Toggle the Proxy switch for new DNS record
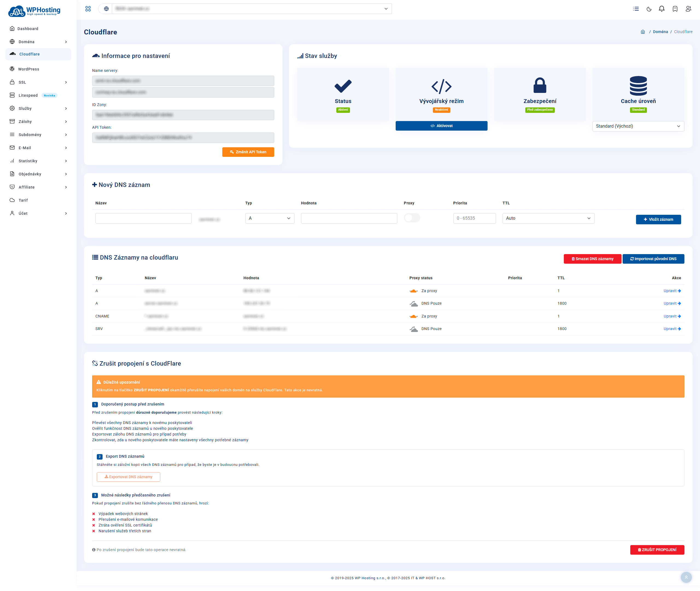Viewport: 700px width, 591px height. pyautogui.click(x=412, y=218)
